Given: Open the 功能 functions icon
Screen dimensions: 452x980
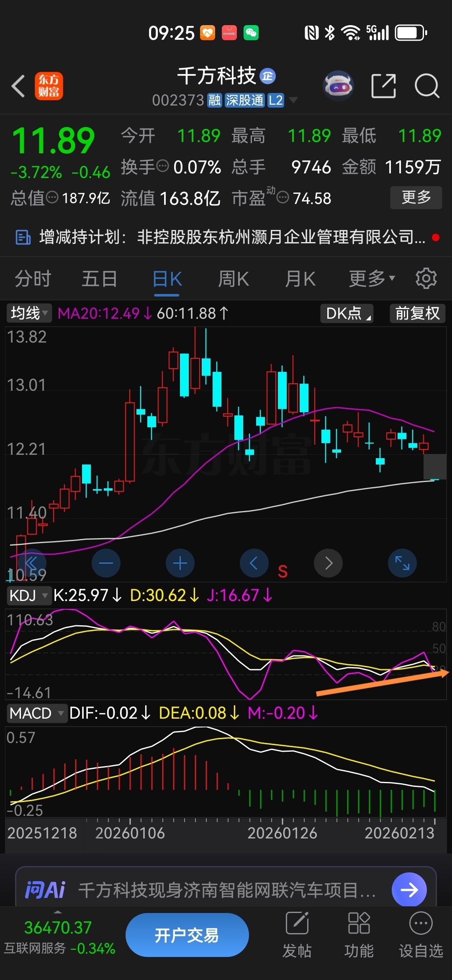Looking at the screenshot, I should tap(359, 935).
